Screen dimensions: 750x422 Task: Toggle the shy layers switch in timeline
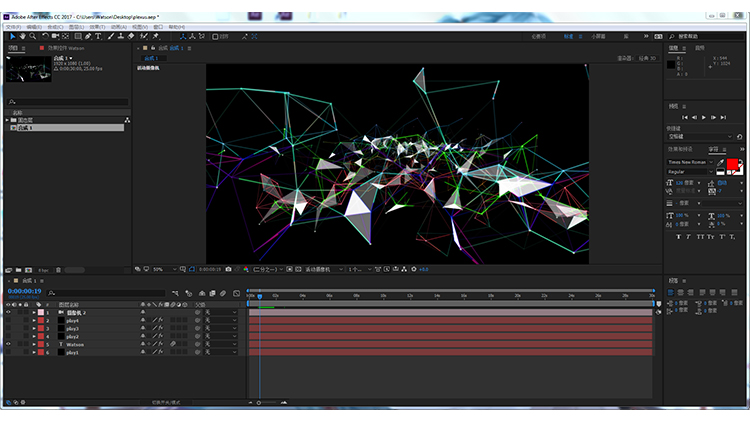point(202,293)
